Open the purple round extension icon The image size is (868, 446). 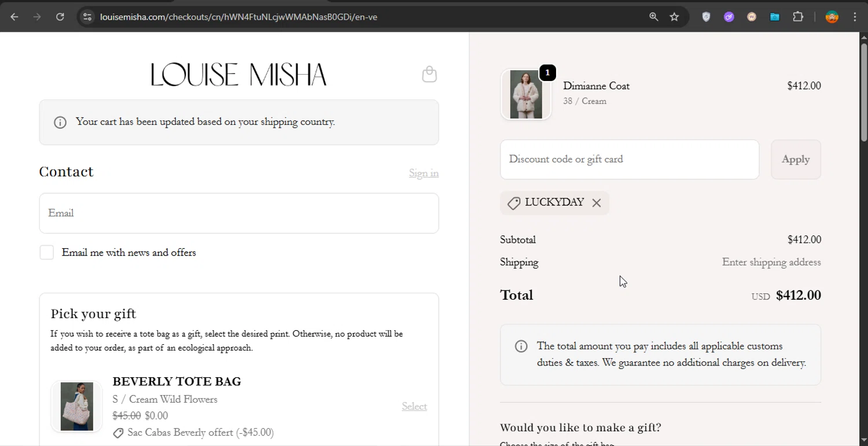(x=729, y=17)
